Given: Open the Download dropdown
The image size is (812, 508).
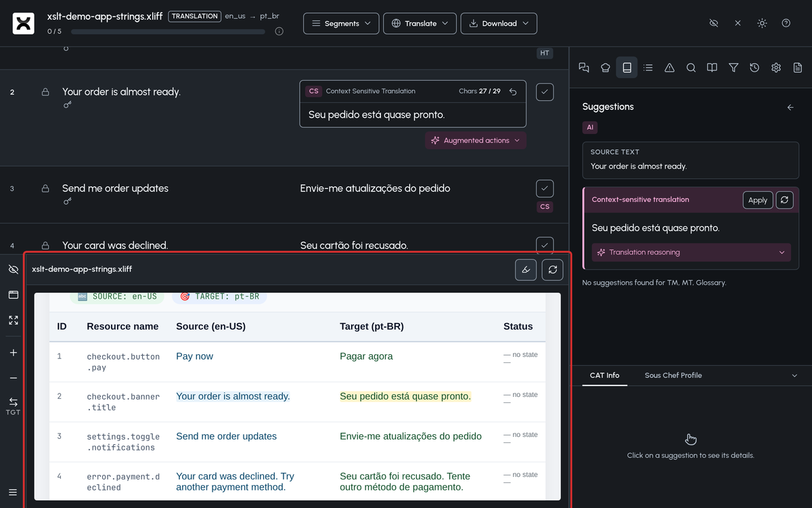Looking at the screenshot, I should [499, 23].
